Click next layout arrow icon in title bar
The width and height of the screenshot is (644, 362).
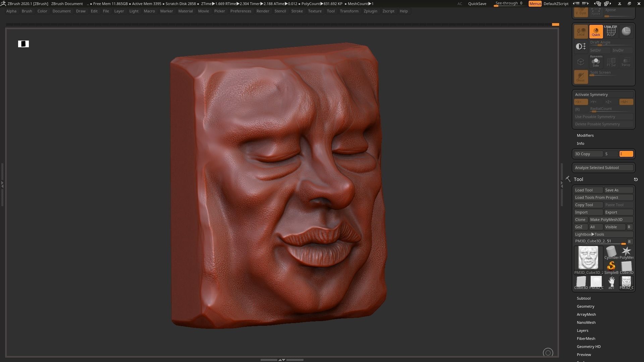[x=585, y=3]
